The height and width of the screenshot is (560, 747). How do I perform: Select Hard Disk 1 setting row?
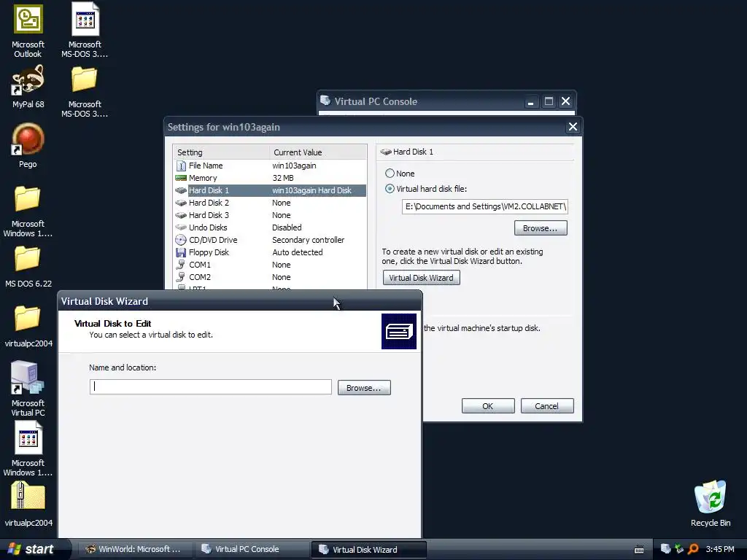(270, 190)
